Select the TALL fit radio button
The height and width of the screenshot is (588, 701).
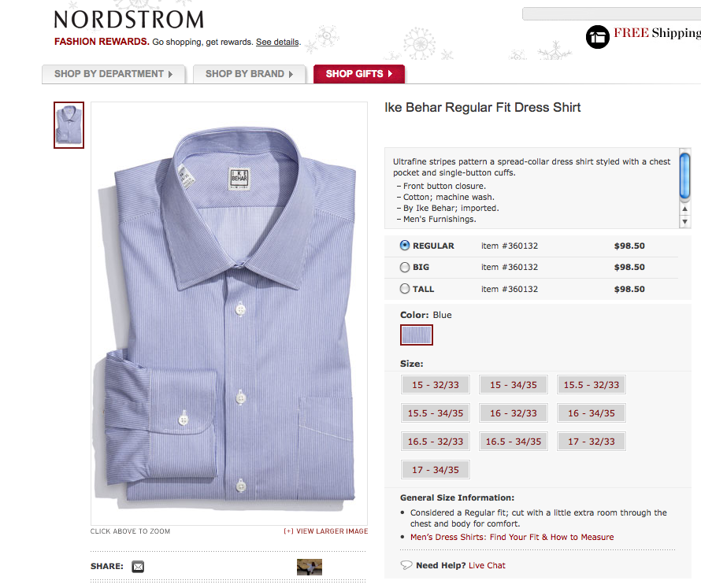(405, 289)
